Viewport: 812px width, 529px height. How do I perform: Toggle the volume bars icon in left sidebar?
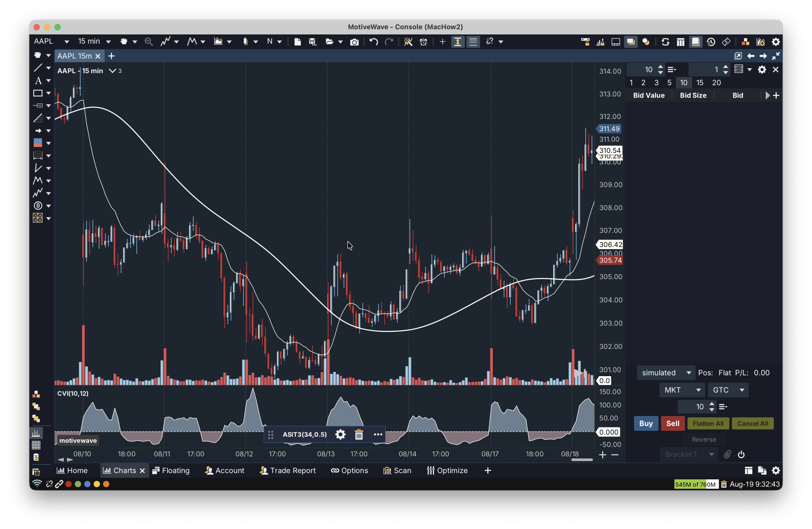[x=36, y=433]
